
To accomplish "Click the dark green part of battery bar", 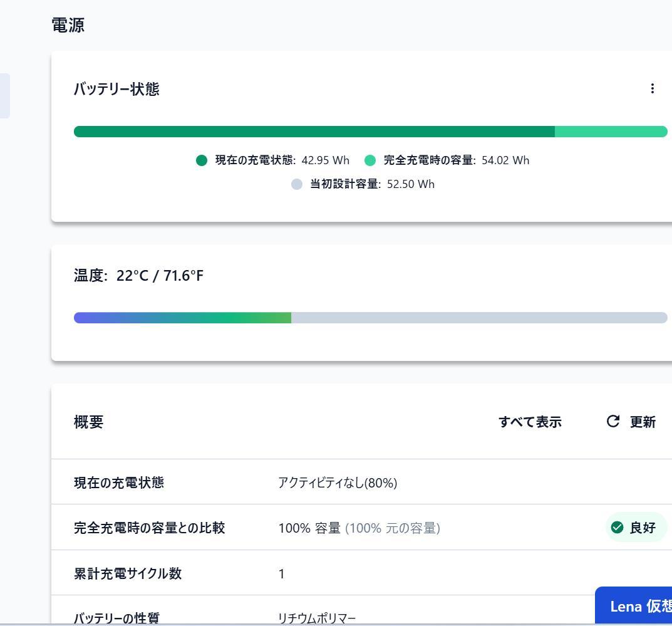I will tap(313, 132).
